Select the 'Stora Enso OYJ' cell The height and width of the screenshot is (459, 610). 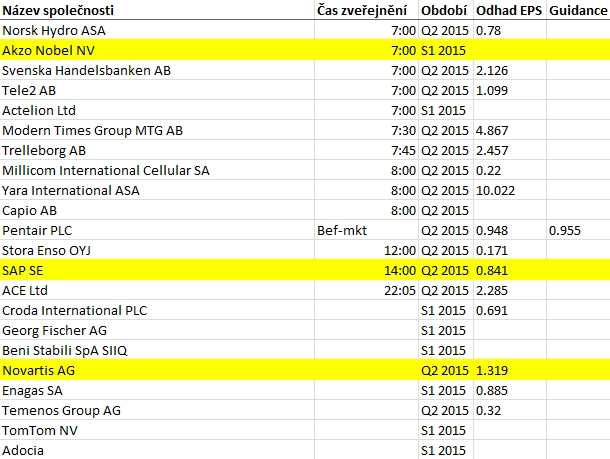(x=157, y=251)
